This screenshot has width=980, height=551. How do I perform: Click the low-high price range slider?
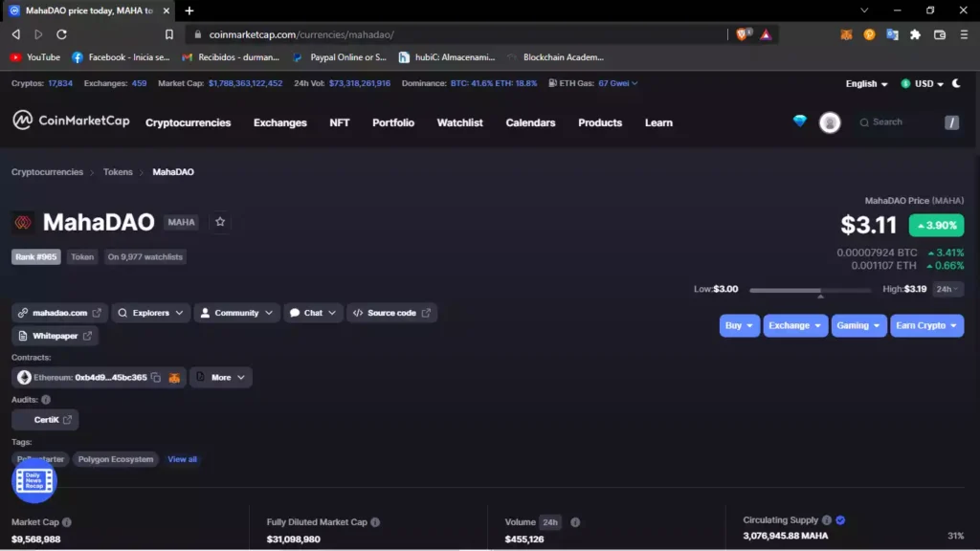(x=810, y=290)
